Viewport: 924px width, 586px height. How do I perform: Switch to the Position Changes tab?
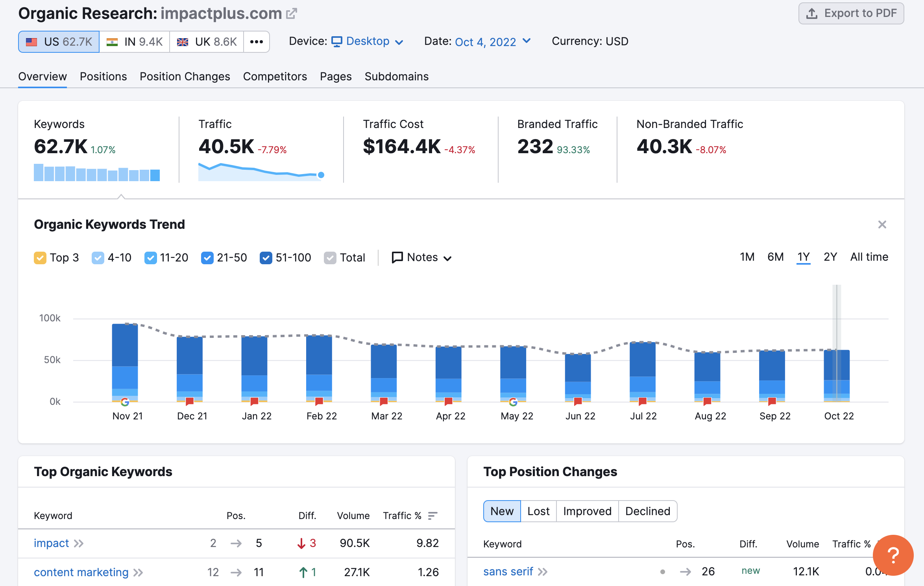(185, 76)
